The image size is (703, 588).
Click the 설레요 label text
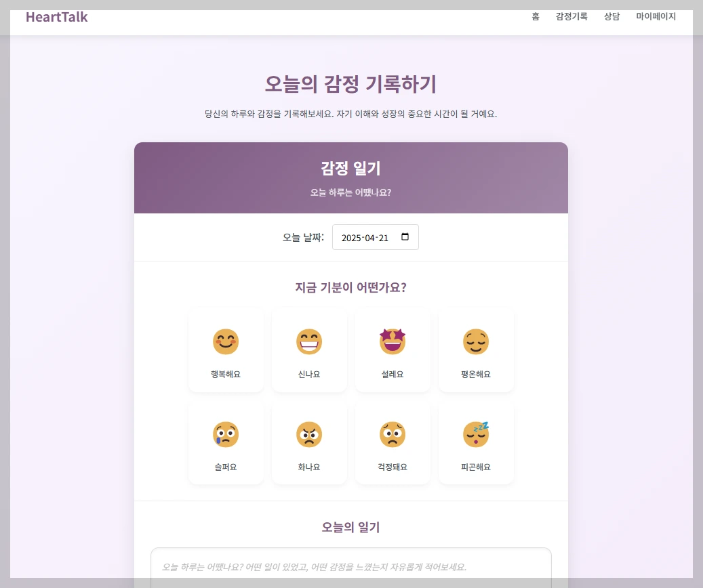pyautogui.click(x=393, y=374)
